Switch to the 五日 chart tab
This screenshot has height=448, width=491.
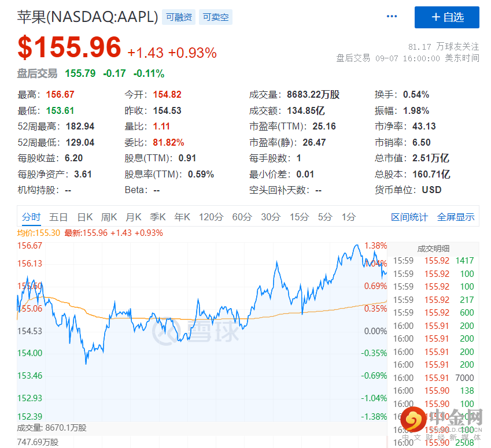(x=58, y=217)
